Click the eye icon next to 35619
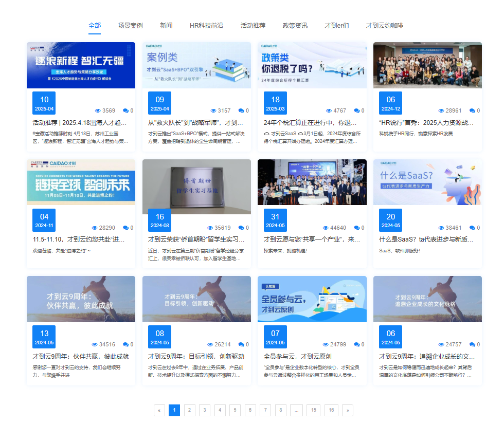The image size is (504, 425). pyautogui.click(x=210, y=228)
